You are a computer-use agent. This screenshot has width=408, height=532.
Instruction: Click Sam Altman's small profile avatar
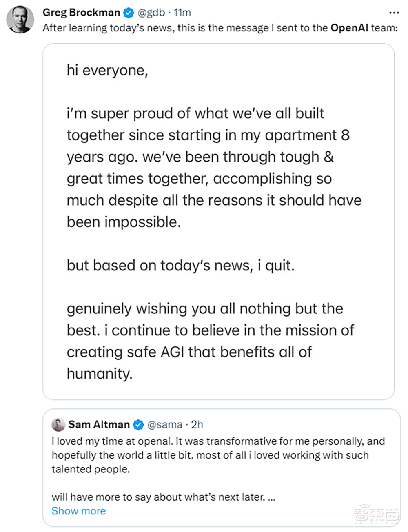(58, 425)
